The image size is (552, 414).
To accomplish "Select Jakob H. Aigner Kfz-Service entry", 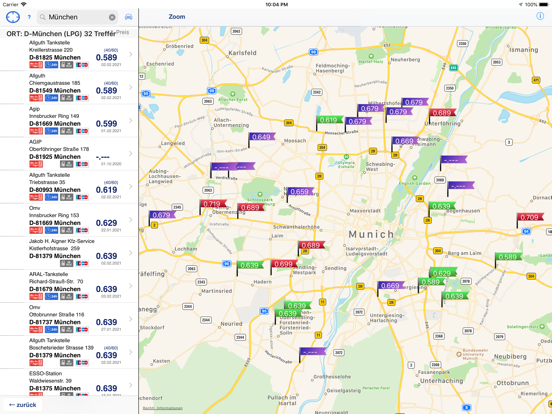I will [69, 253].
